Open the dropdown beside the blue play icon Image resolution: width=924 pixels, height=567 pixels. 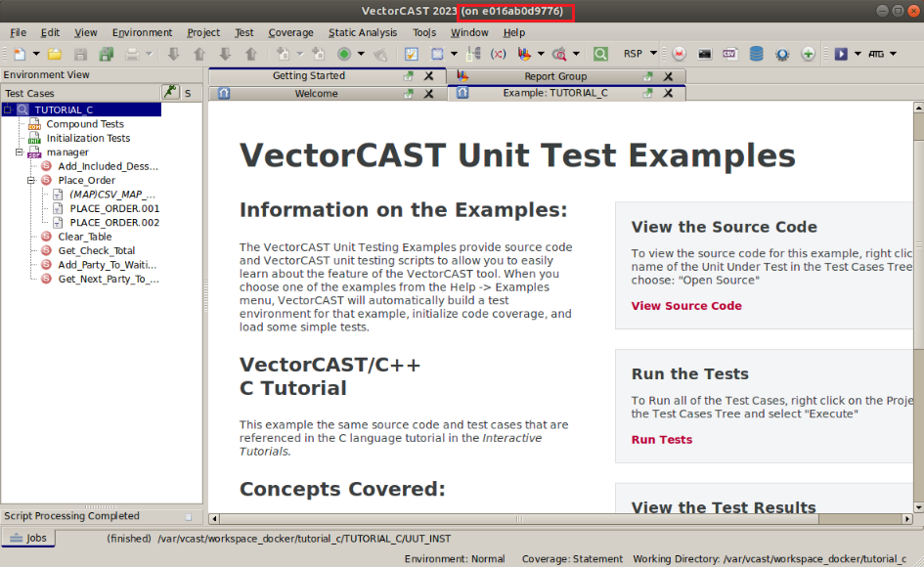click(858, 54)
